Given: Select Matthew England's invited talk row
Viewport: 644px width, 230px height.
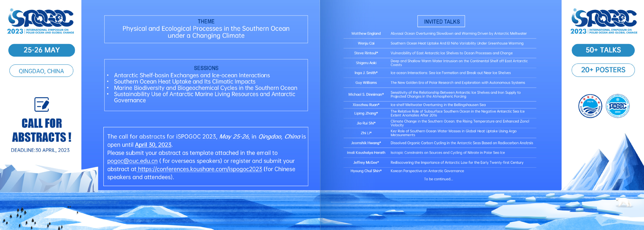Looking at the screenshot, I should click(440, 34).
